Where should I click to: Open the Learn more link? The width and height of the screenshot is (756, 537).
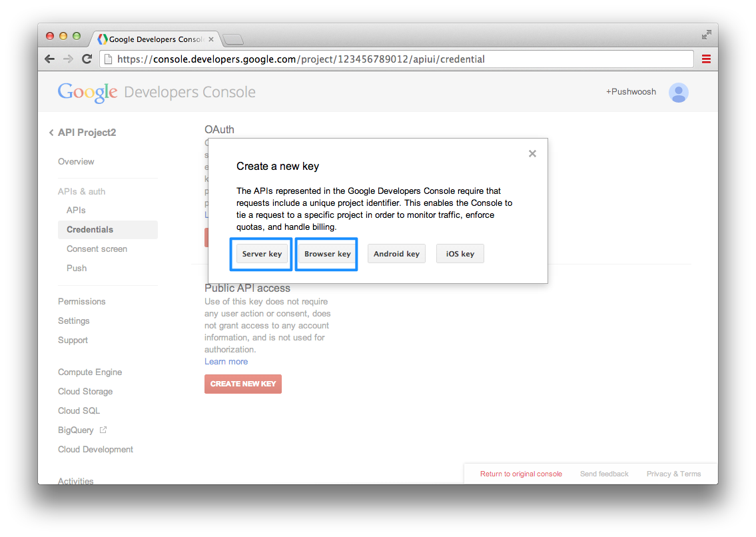click(x=226, y=361)
